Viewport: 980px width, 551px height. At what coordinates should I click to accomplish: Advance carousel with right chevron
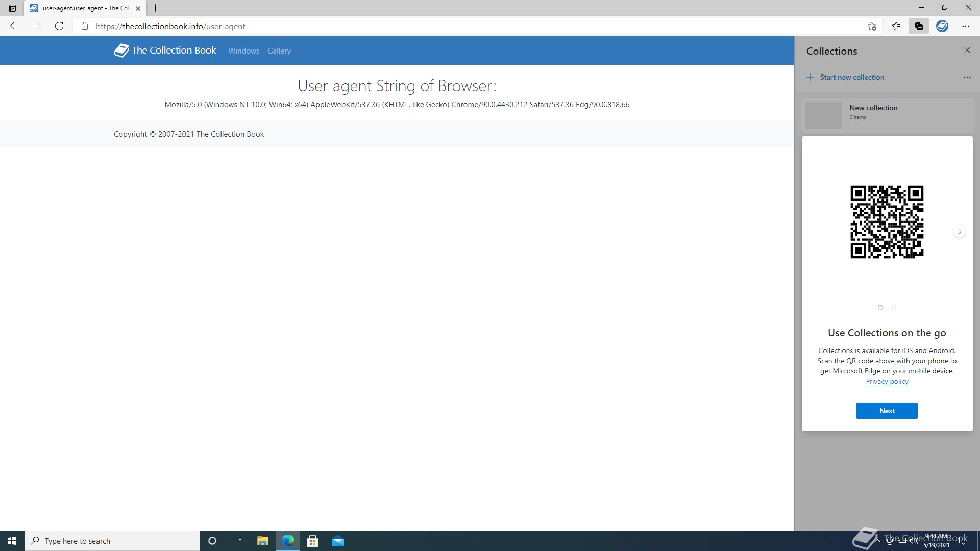pos(960,232)
